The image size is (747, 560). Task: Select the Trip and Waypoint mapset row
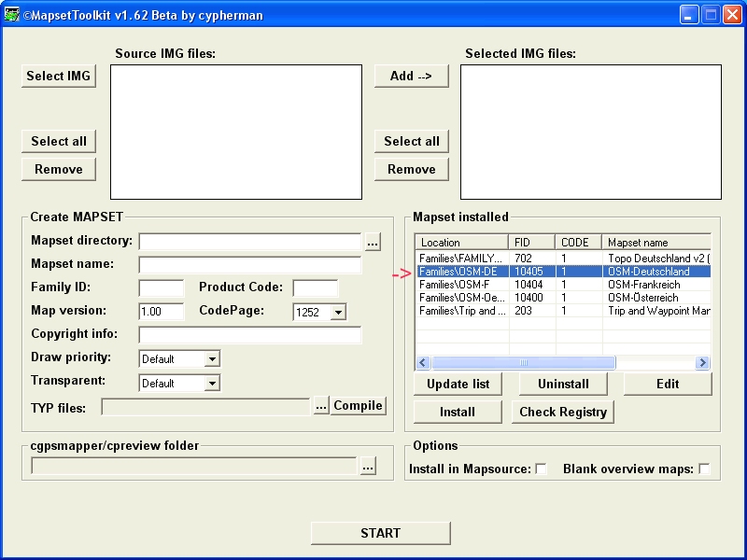point(563,311)
